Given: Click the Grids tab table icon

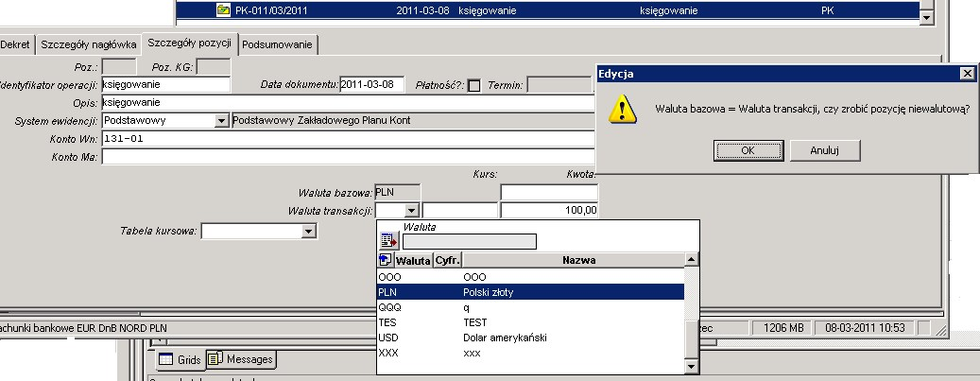Looking at the screenshot, I should [165, 359].
